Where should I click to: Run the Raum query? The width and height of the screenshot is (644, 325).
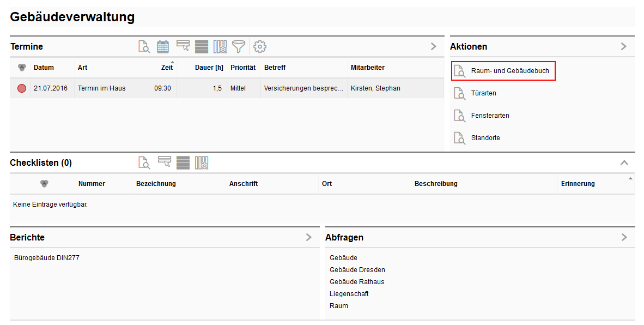pyautogui.click(x=339, y=306)
